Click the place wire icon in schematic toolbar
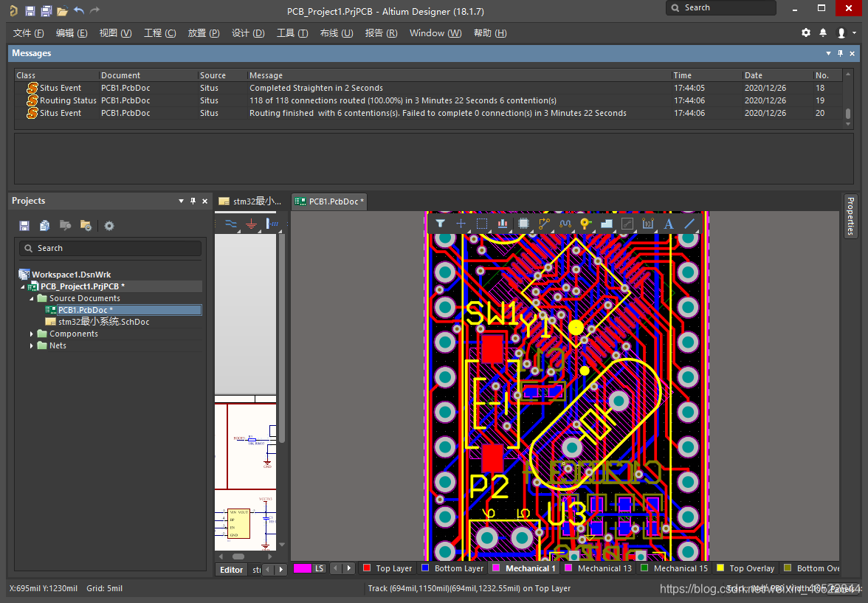This screenshot has height=603, width=868. tap(231, 224)
